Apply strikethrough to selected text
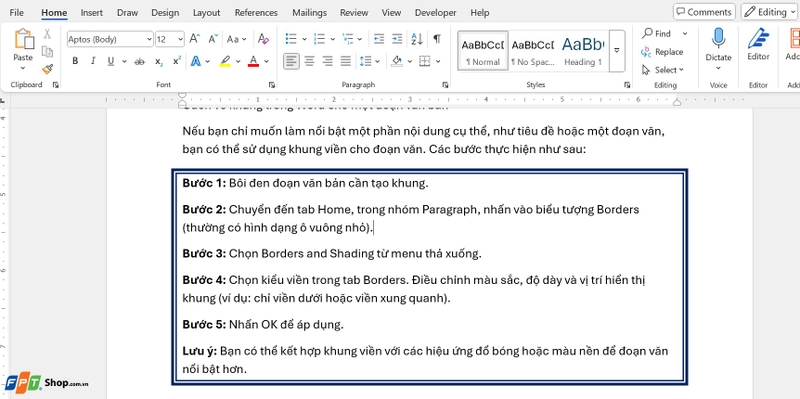The width and height of the screenshot is (800, 399). tap(139, 62)
